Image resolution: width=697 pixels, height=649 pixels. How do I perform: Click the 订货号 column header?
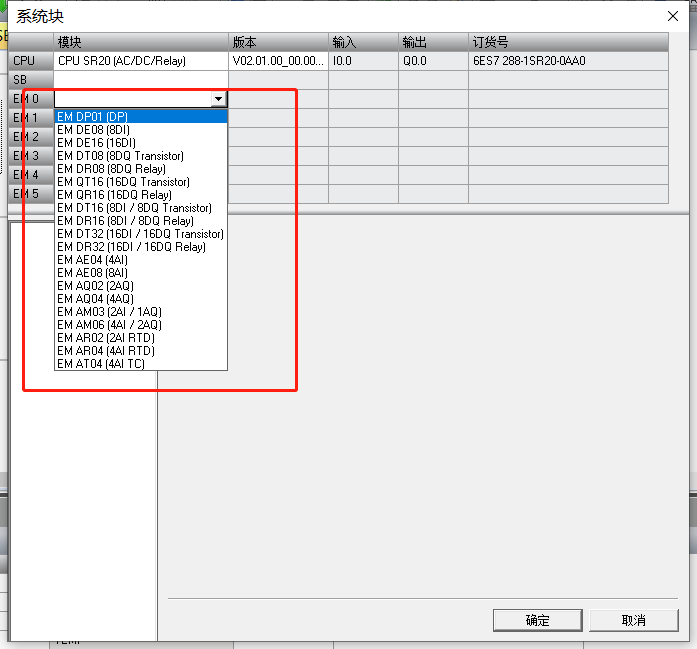tap(568, 42)
